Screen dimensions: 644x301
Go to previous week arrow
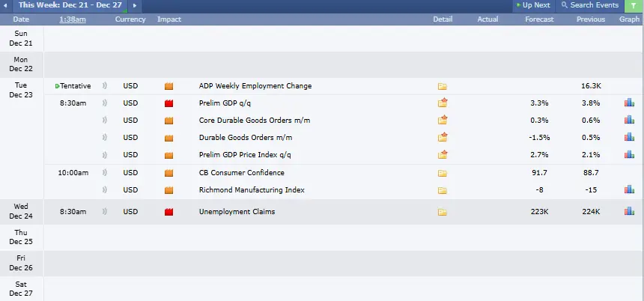(5, 6)
